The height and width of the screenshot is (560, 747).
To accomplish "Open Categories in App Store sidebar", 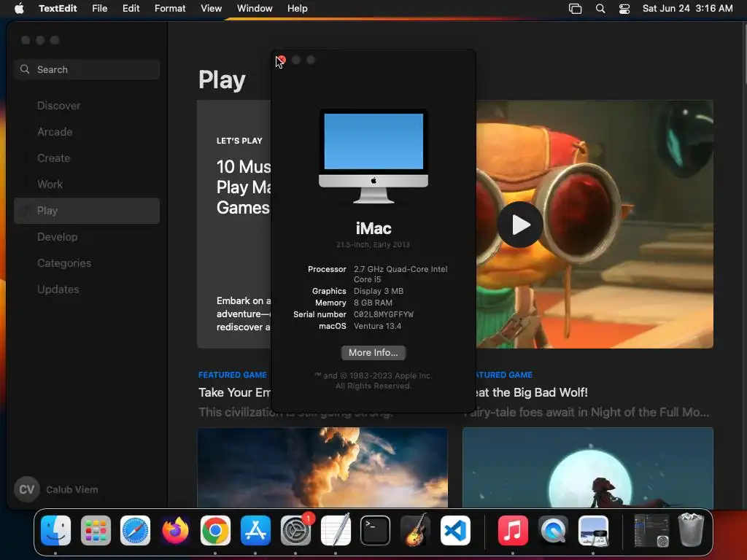I will click(87, 262).
